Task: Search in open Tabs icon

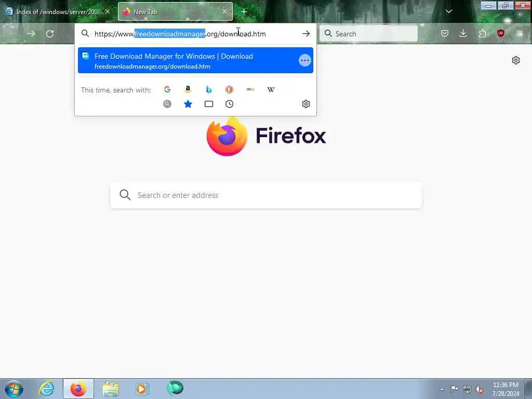Action: point(209,104)
